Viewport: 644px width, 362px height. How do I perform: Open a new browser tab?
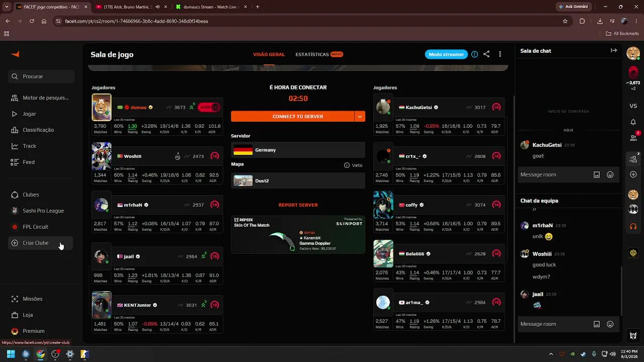tap(258, 7)
